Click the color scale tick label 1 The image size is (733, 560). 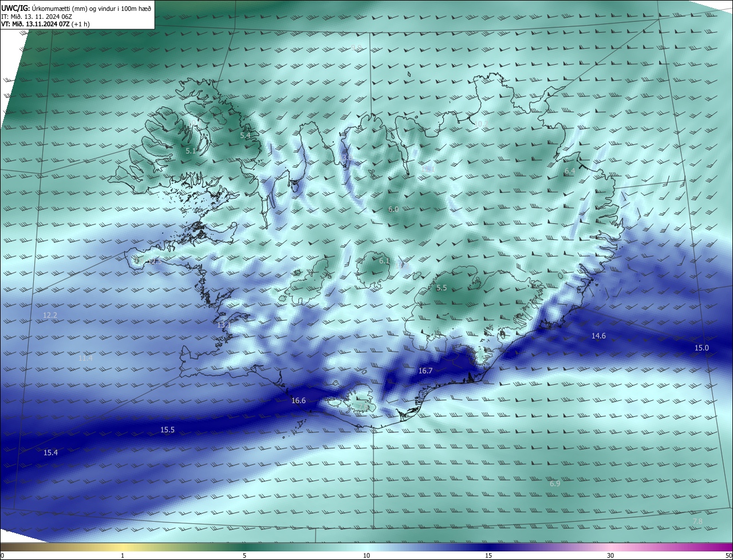tap(123, 555)
